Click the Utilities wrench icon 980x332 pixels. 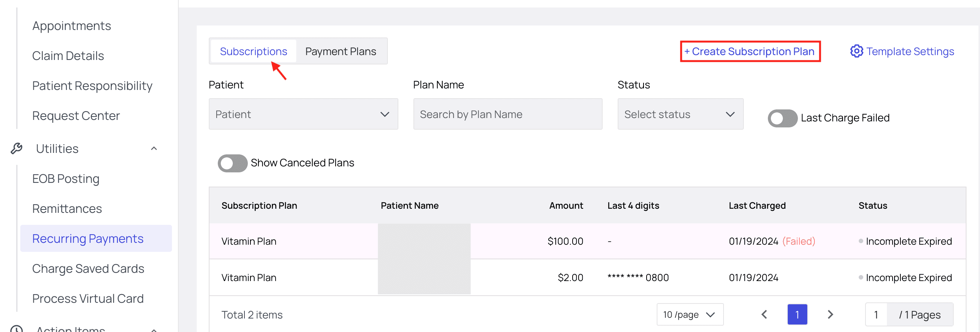pos(17,148)
